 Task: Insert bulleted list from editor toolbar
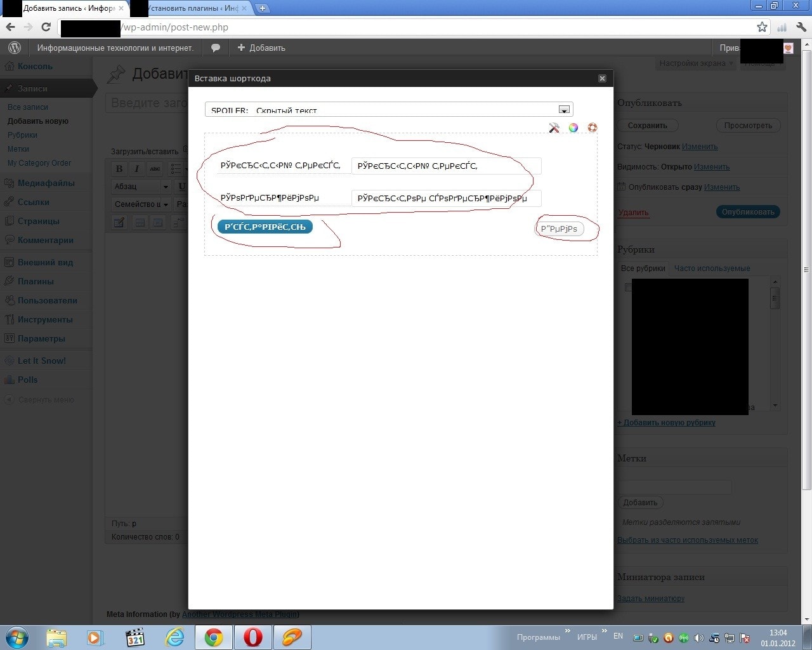point(176,169)
